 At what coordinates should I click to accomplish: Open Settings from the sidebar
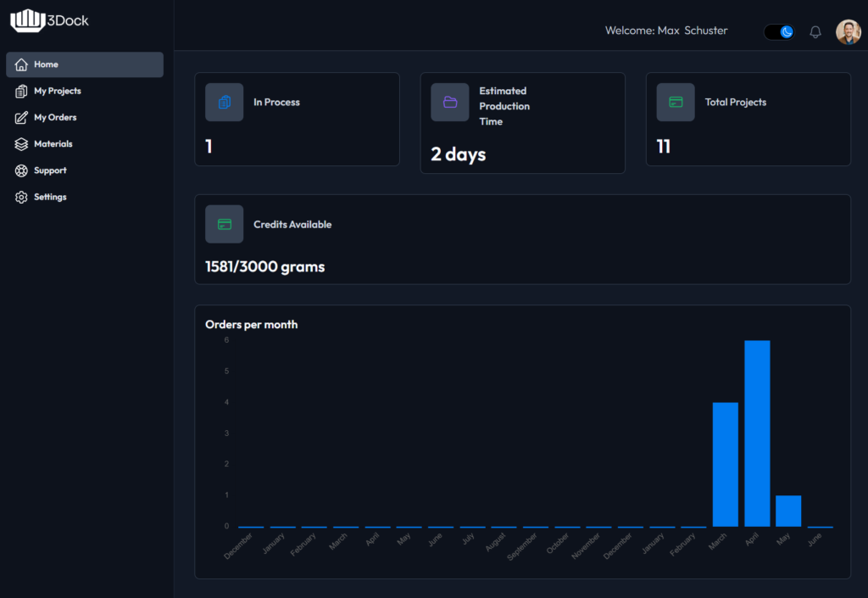[50, 197]
